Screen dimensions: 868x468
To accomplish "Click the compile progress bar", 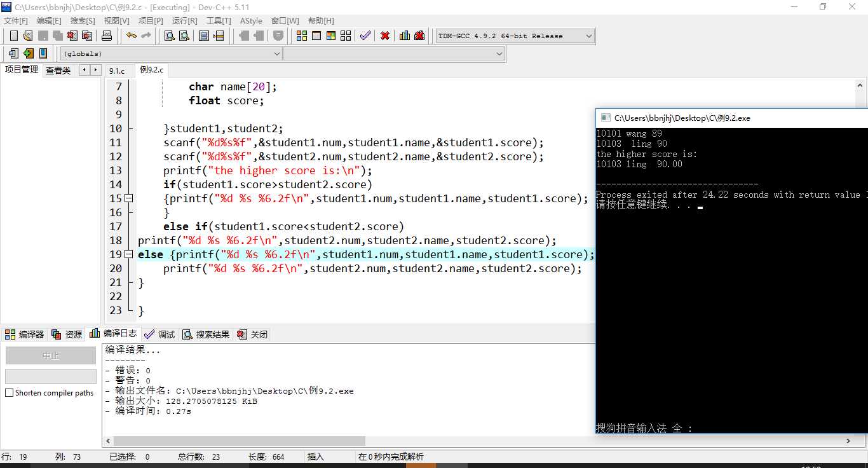I will (x=51, y=376).
